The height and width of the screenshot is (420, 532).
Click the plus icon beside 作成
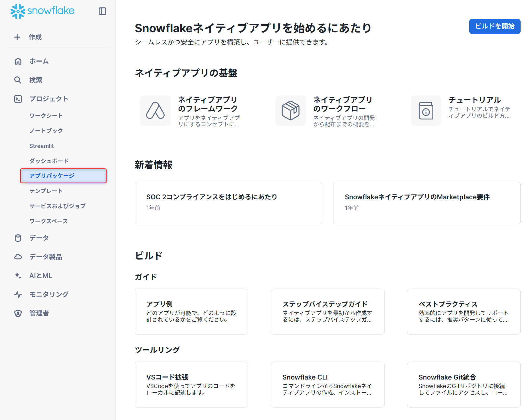tap(17, 37)
